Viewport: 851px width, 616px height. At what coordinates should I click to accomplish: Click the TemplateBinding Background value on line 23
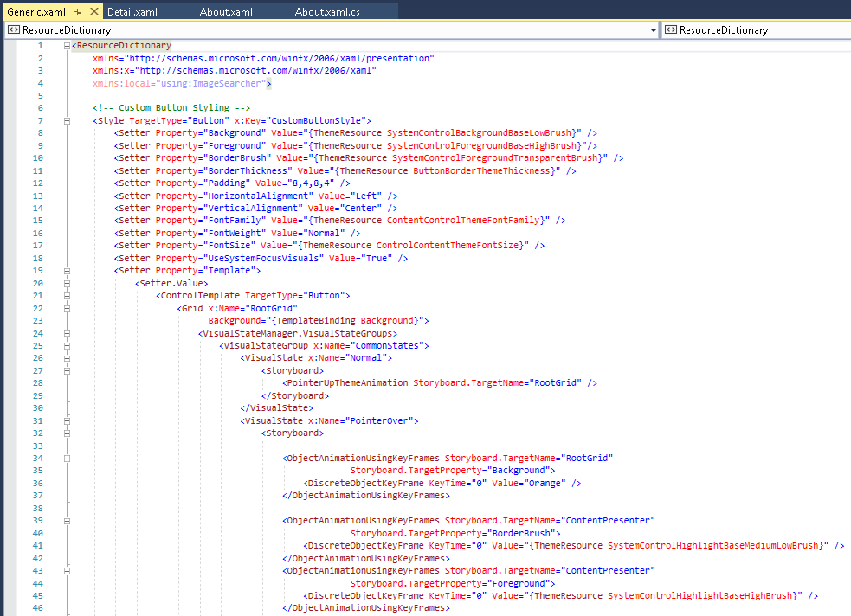click(345, 320)
